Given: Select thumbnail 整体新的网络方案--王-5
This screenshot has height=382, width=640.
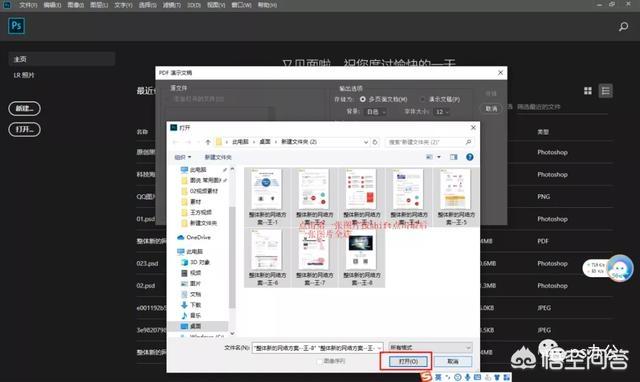Looking at the screenshot, I should (456, 197).
